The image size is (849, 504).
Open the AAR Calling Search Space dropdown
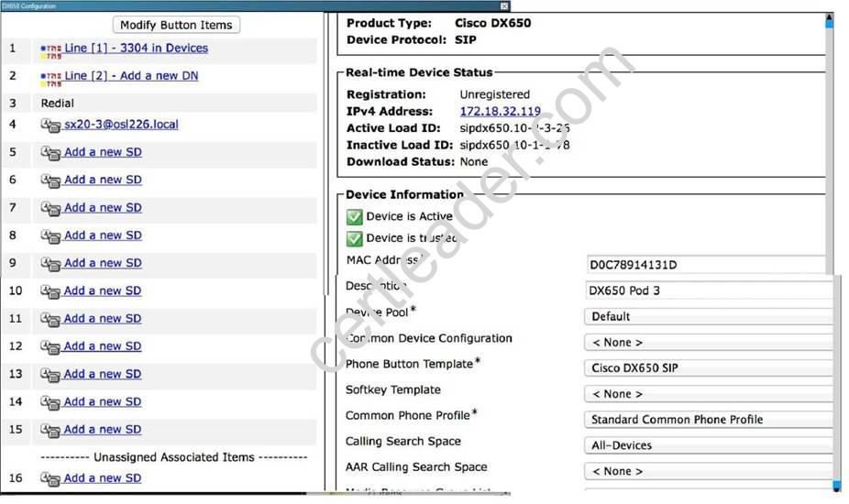click(709, 471)
